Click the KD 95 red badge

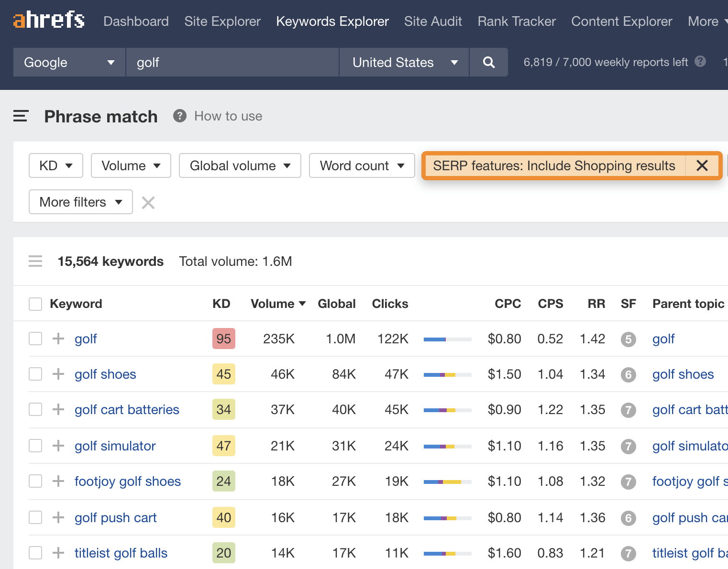point(223,339)
